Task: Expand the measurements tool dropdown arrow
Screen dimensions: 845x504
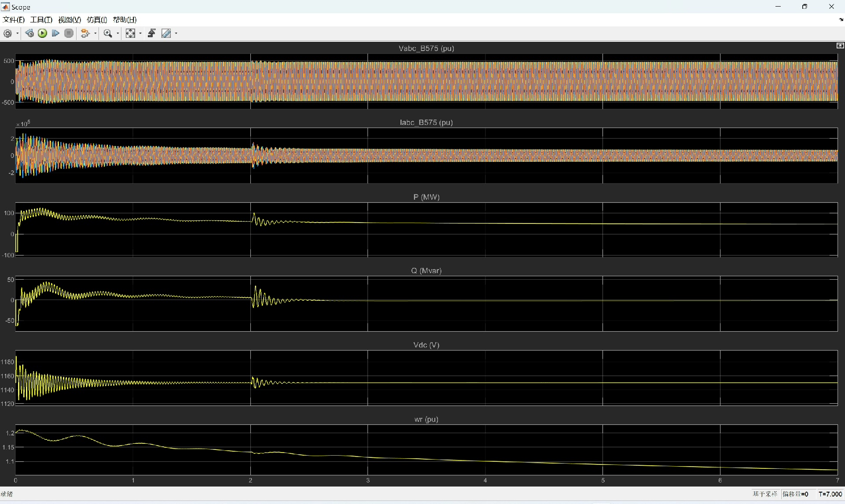Action: [176, 33]
